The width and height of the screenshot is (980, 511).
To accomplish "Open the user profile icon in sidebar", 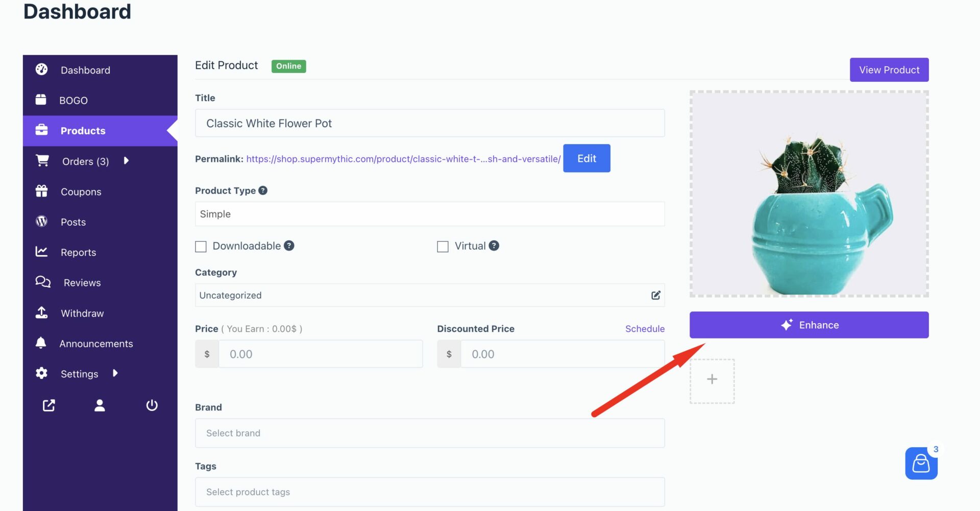I will click(100, 405).
